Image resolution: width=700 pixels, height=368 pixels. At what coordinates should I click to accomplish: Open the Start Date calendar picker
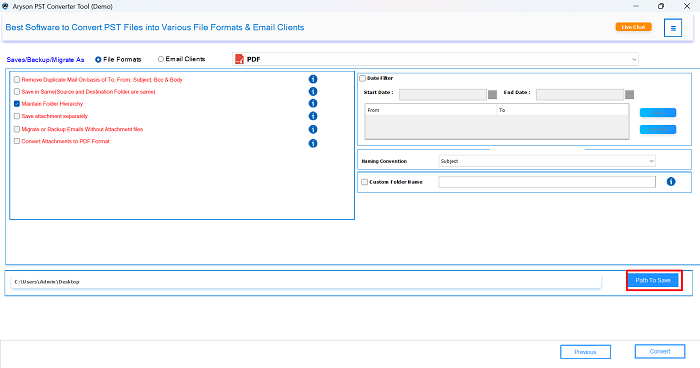492,94
